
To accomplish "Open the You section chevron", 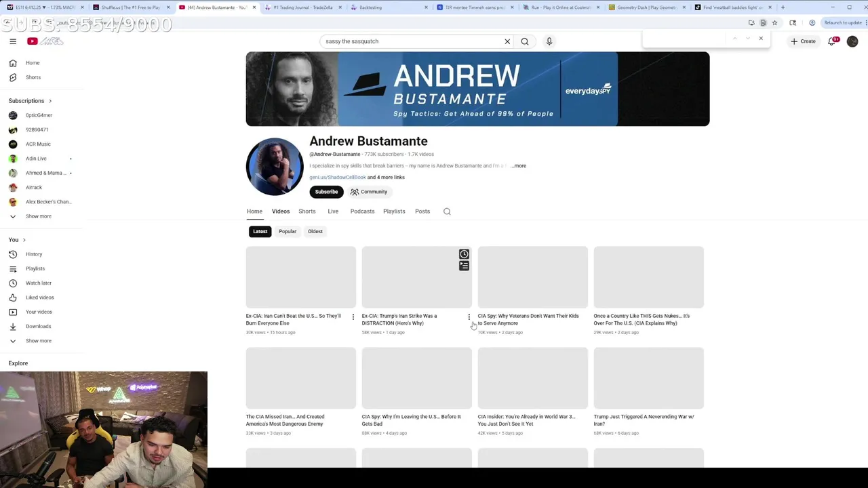I will click(24, 240).
